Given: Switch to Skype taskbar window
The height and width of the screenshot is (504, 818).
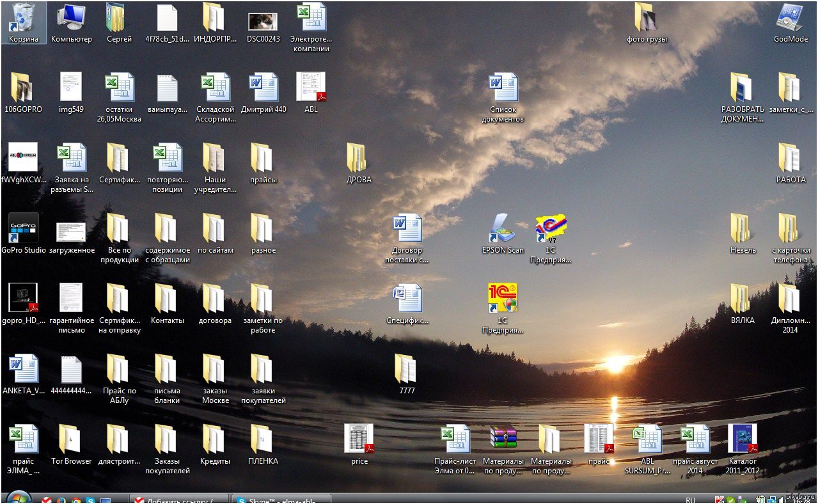Looking at the screenshot, I should (x=281, y=500).
